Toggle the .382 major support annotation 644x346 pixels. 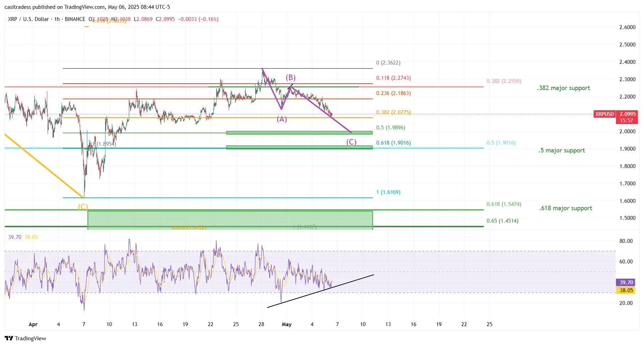[564, 88]
